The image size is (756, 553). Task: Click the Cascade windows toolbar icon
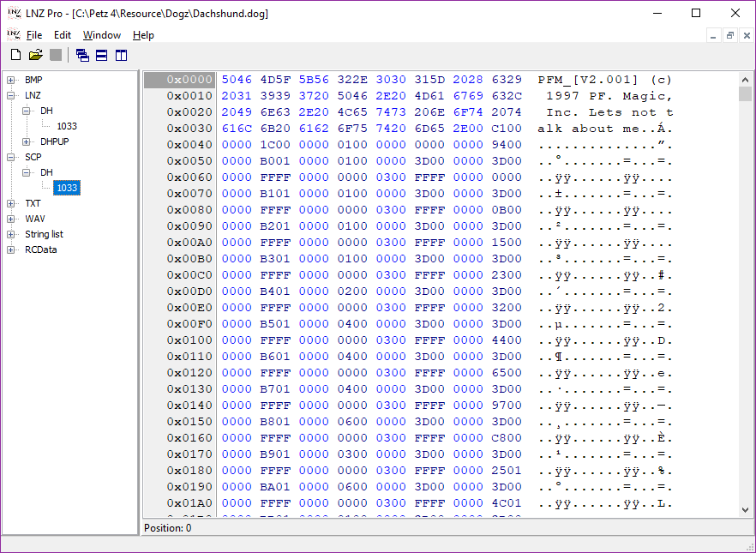[82, 56]
